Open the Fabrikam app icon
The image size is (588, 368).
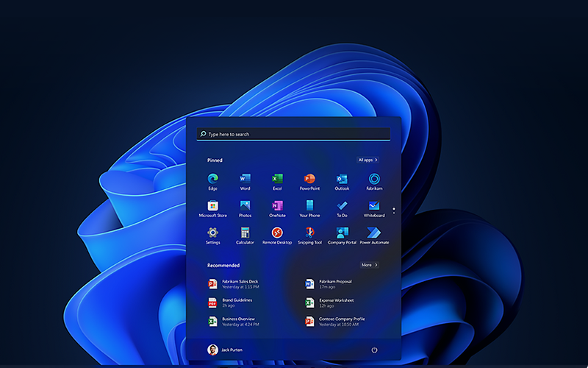point(374,179)
